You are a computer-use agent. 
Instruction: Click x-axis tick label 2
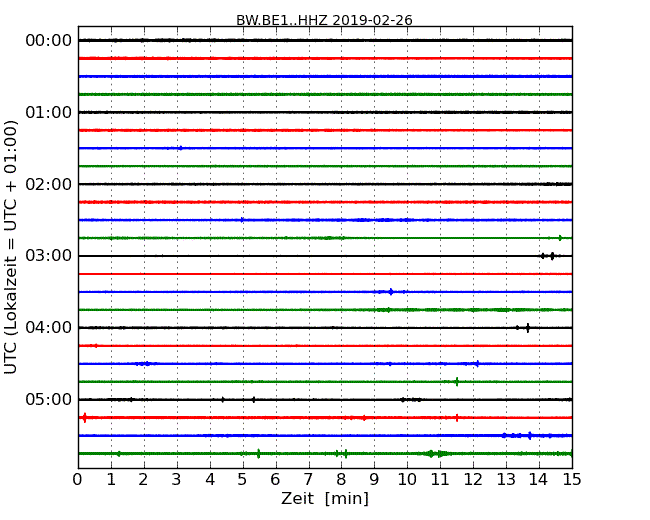point(143,480)
